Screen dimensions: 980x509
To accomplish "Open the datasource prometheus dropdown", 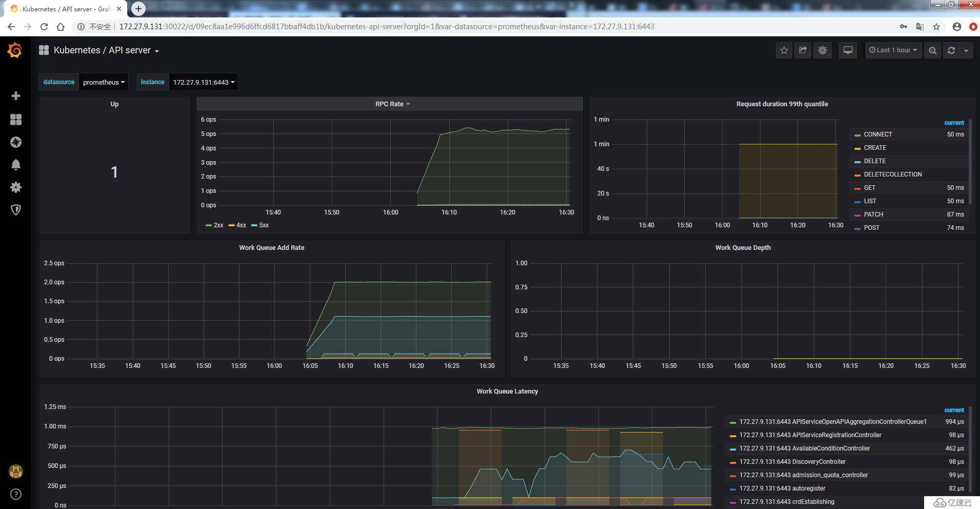I will pos(104,82).
